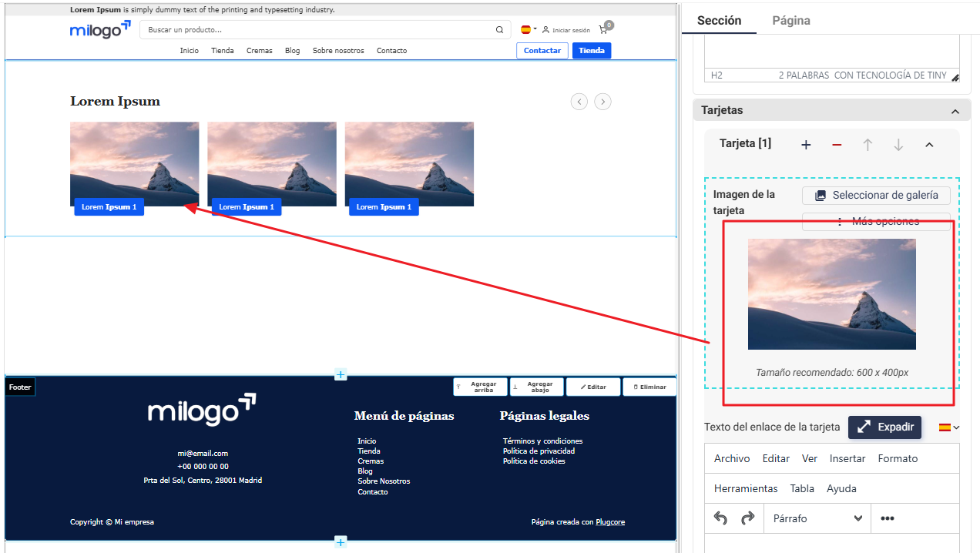Open Términos y condiciones footer link
This screenshot has height=553, width=980.
pyautogui.click(x=543, y=441)
